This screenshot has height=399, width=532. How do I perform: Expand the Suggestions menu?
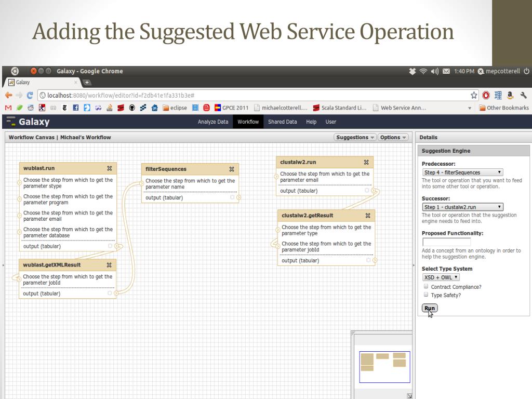(355, 137)
